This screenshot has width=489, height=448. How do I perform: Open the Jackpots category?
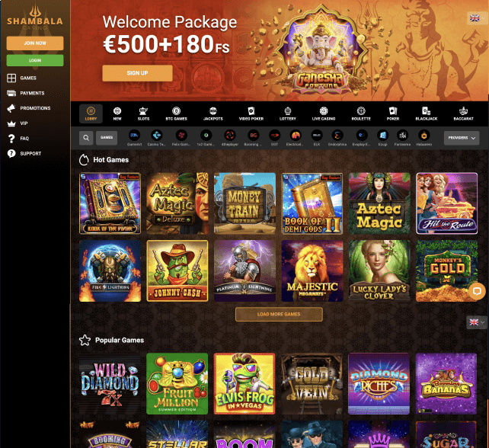click(x=213, y=114)
